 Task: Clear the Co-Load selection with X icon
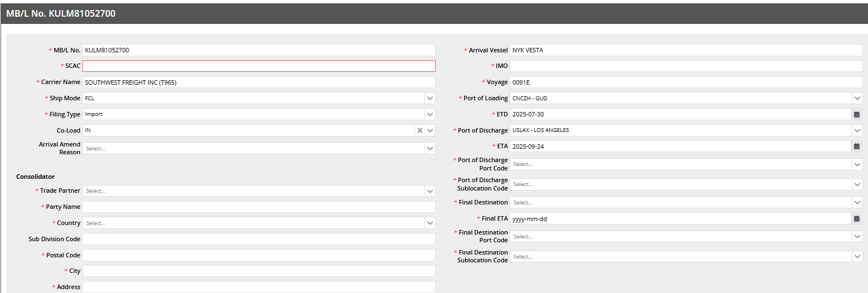(x=420, y=130)
